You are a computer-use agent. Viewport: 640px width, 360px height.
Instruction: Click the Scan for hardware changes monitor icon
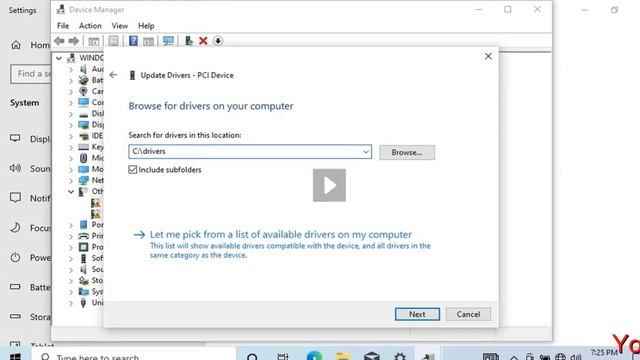point(168,41)
